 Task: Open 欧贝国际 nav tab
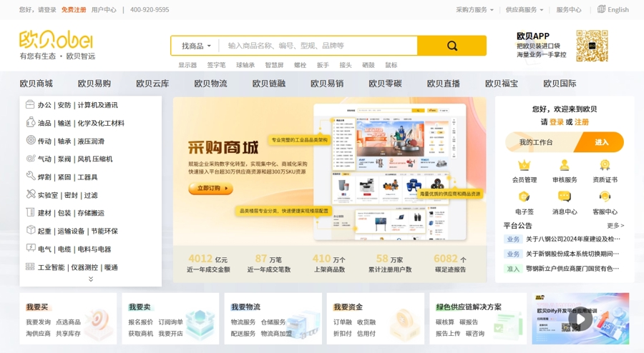560,84
